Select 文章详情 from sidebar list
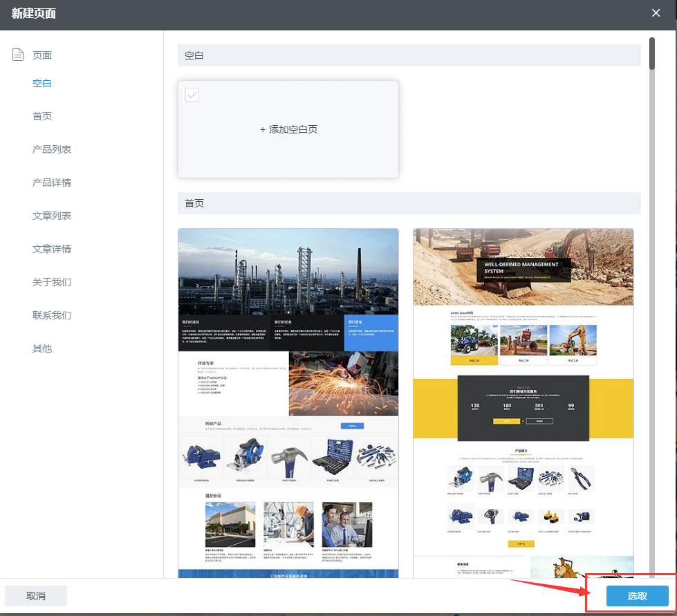Image resolution: width=677 pixels, height=616 pixels. click(x=52, y=249)
